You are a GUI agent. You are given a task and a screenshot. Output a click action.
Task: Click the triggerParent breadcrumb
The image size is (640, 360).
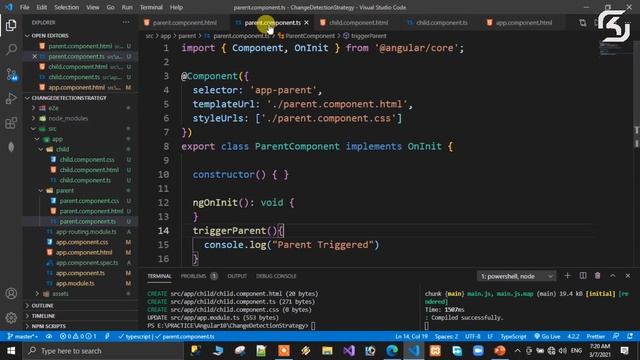coord(365,36)
